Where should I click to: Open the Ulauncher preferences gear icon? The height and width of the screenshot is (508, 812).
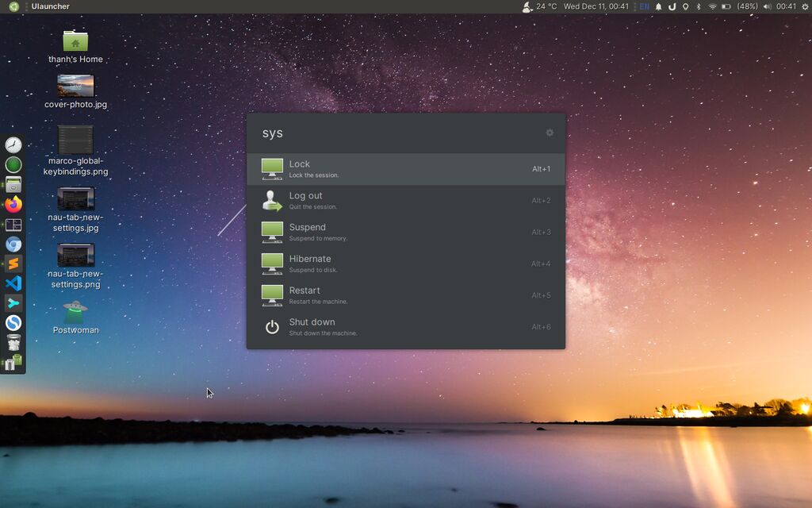click(550, 133)
